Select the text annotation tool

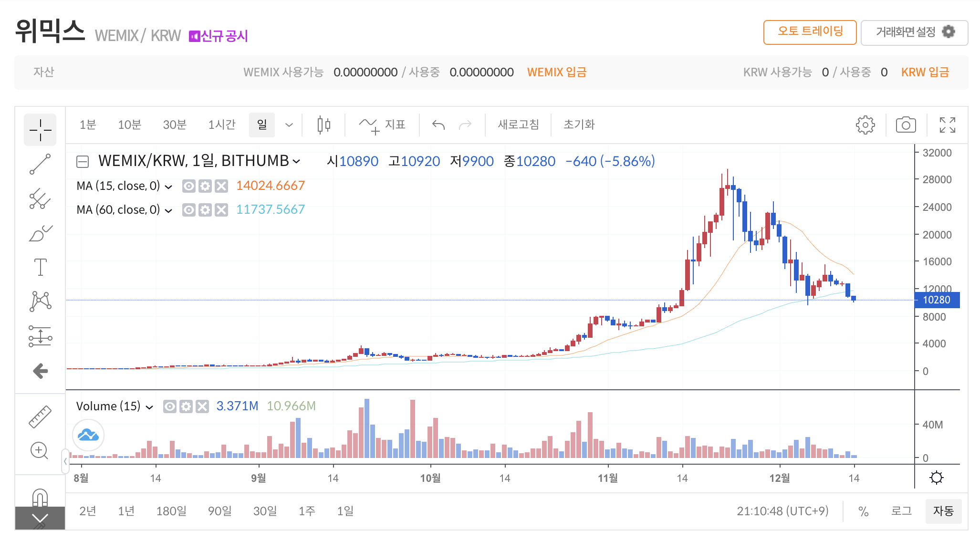[x=40, y=267]
